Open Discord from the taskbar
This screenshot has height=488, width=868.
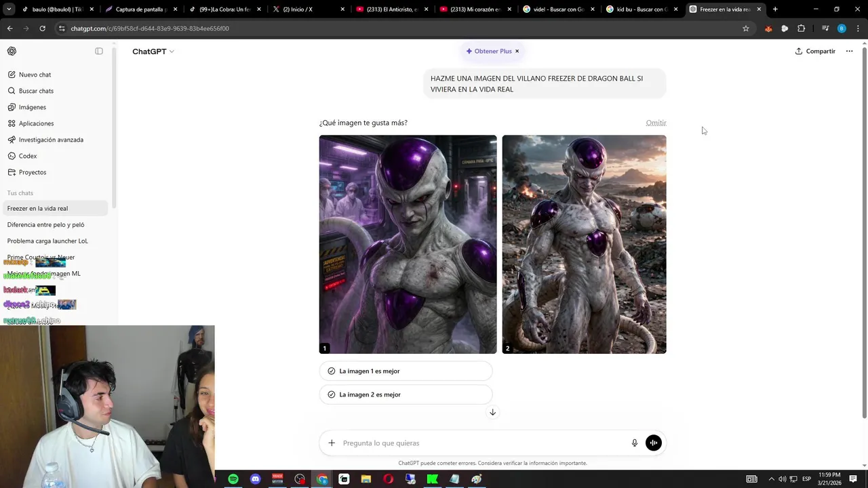tap(256, 479)
